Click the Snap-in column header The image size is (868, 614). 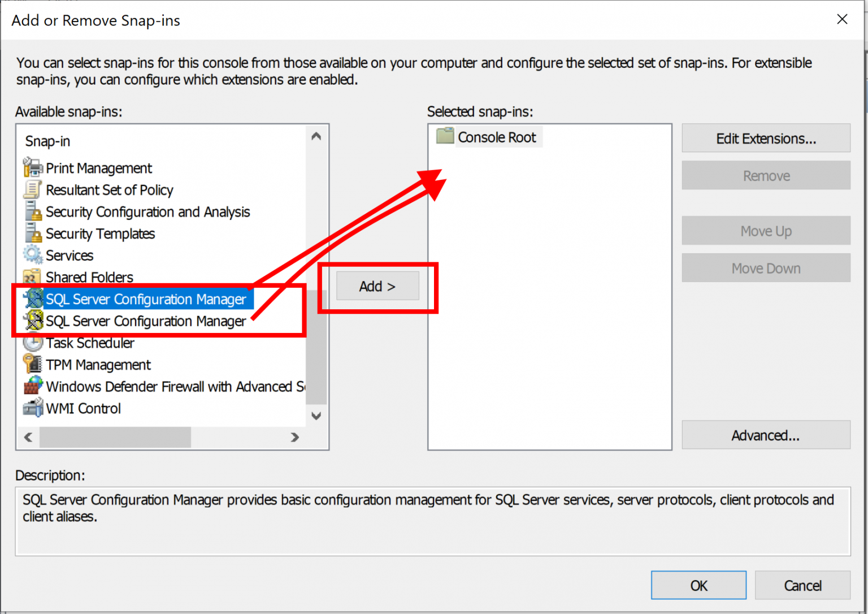coord(47,141)
